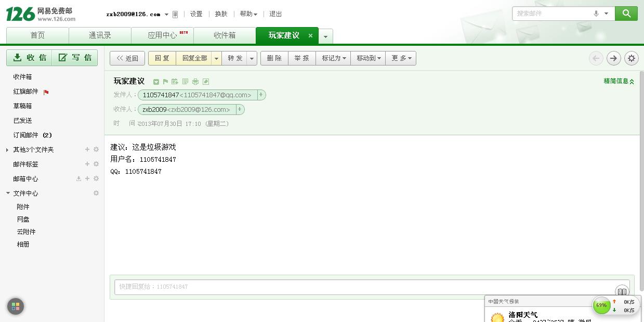Click the 126 网易免费邮 logo

coord(41,14)
